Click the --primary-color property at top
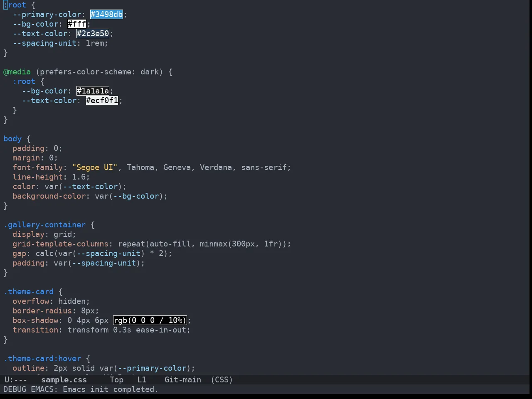 click(x=47, y=15)
